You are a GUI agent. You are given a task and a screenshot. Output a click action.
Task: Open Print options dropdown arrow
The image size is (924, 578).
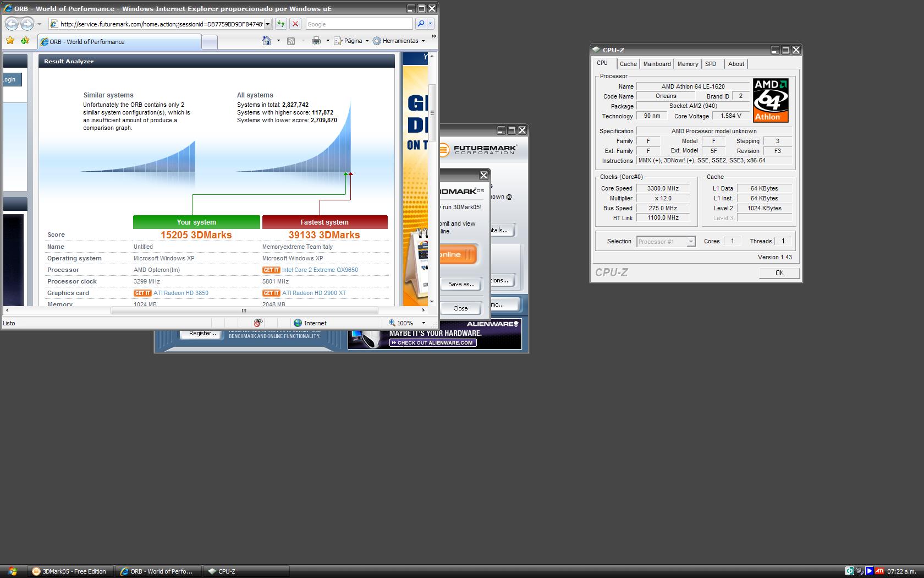point(328,41)
